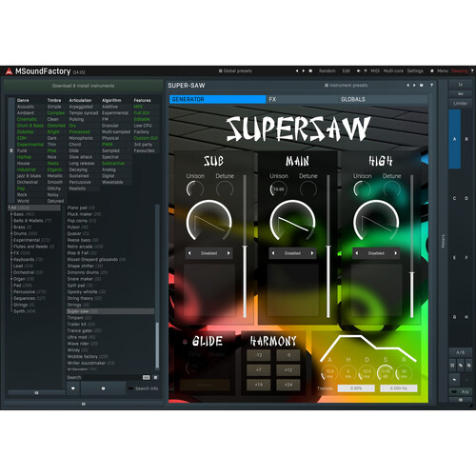Click the heart favourite icon button

[73, 388]
